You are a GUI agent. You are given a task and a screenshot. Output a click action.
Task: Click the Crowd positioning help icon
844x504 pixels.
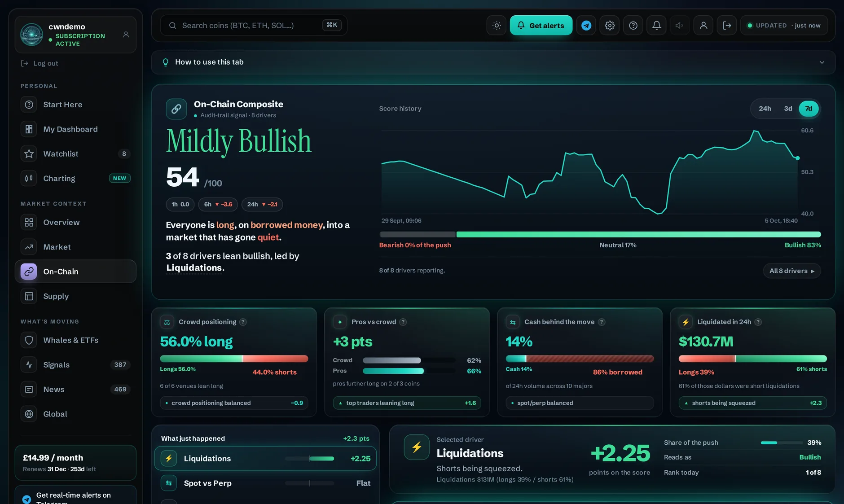[243, 322]
